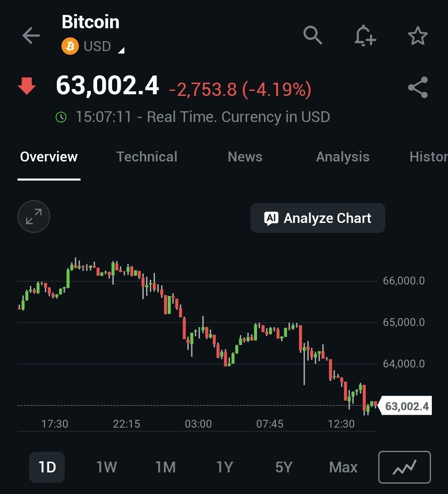Open the search magnifier icon
The width and height of the screenshot is (448, 494).
[x=313, y=35]
